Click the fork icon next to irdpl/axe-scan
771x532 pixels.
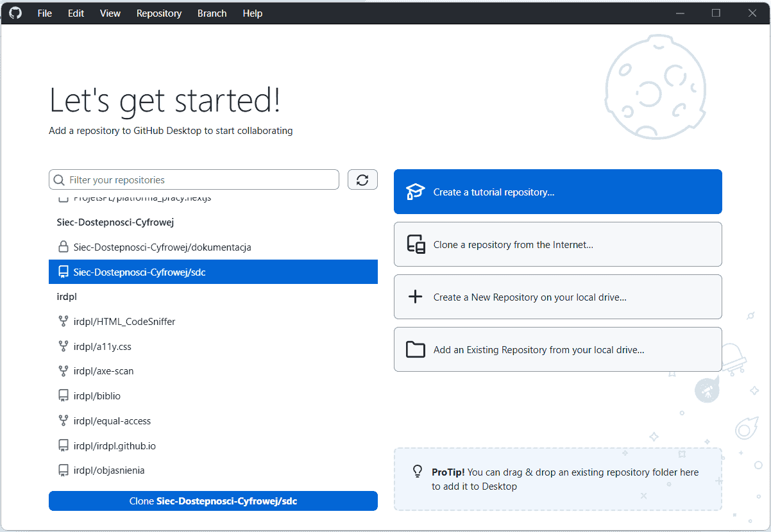tap(64, 371)
